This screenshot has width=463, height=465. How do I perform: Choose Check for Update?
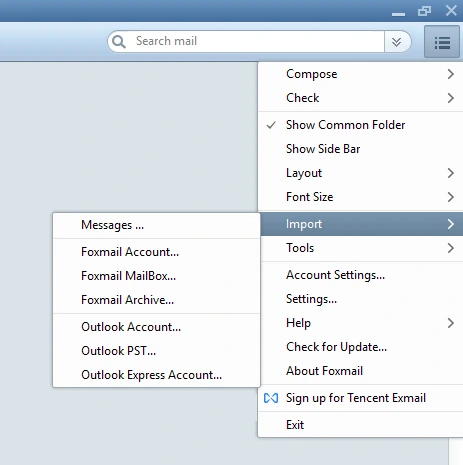pos(362,347)
